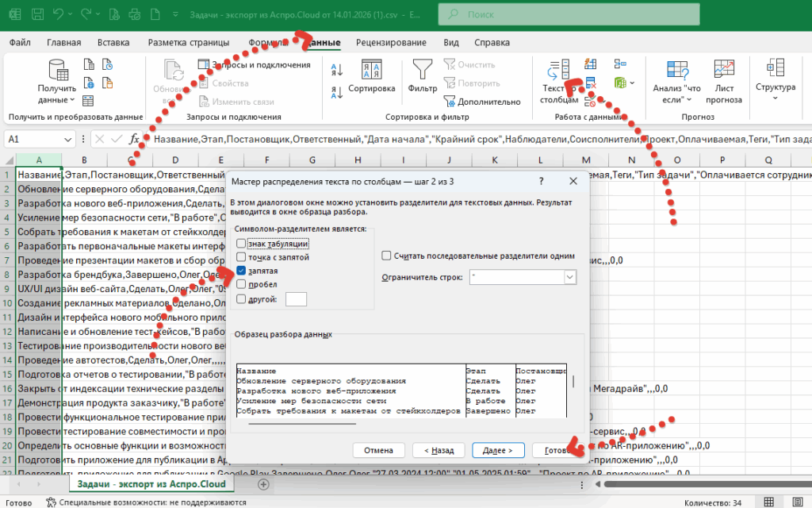This screenshot has height=508, width=812.
Task: Click the What-if analysis (Анализ "что если") icon
Action: pos(677,70)
